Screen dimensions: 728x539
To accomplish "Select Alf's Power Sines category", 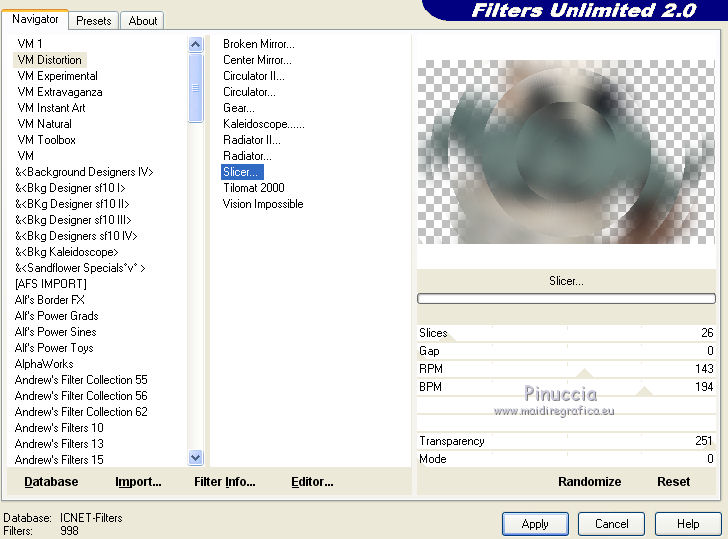I will point(55,332).
